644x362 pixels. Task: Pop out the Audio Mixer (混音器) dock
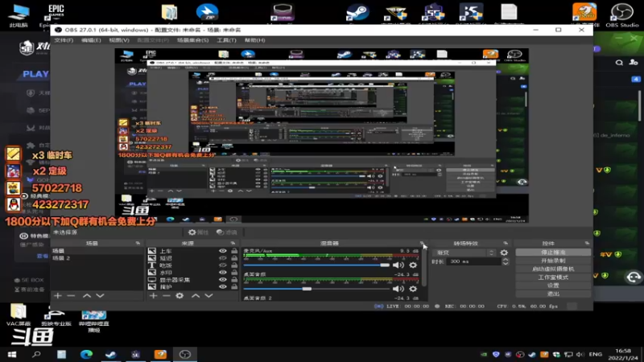pyautogui.click(x=422, y=244)
